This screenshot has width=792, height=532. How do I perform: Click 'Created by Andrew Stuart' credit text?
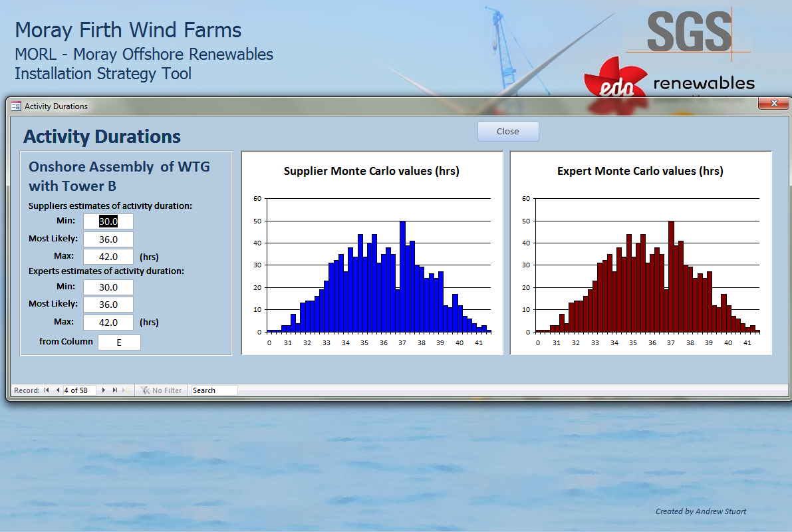pos(701,511)
